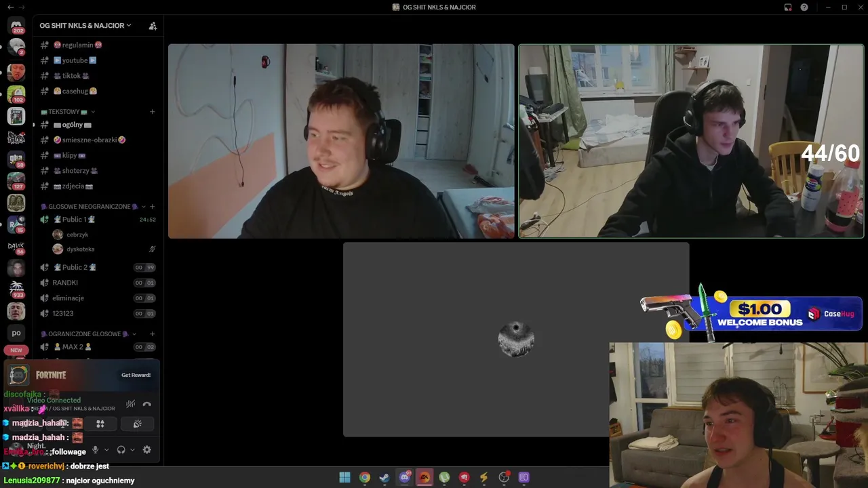The width and height of the screenshot is (868, 488).
Task: Add a channel to OGRANICZONE GLOSOWE category
Action: pos(152,334)
